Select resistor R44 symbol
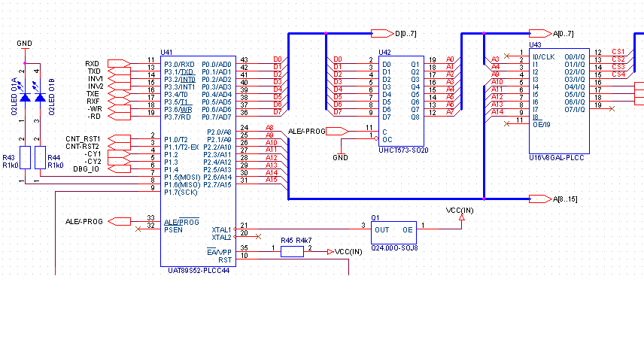This screenshot has width=644, height=358. click(x=40, y=157)
